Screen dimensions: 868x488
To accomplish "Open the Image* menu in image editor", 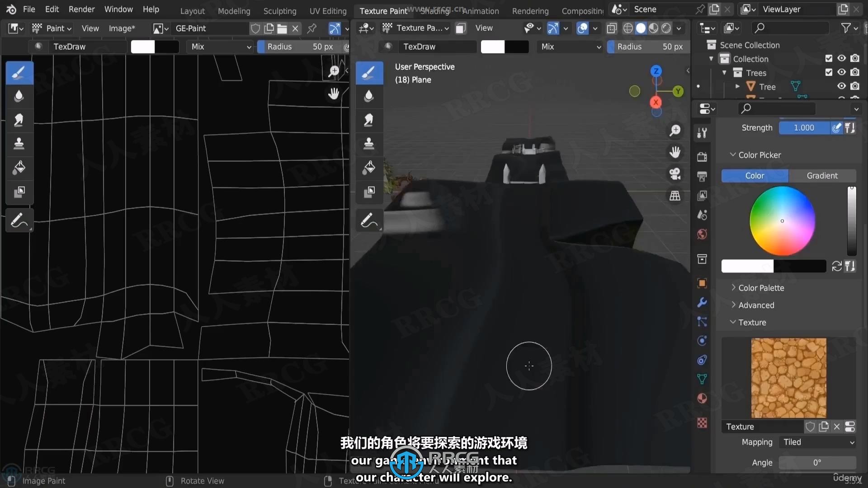I will tap(122, 28).
